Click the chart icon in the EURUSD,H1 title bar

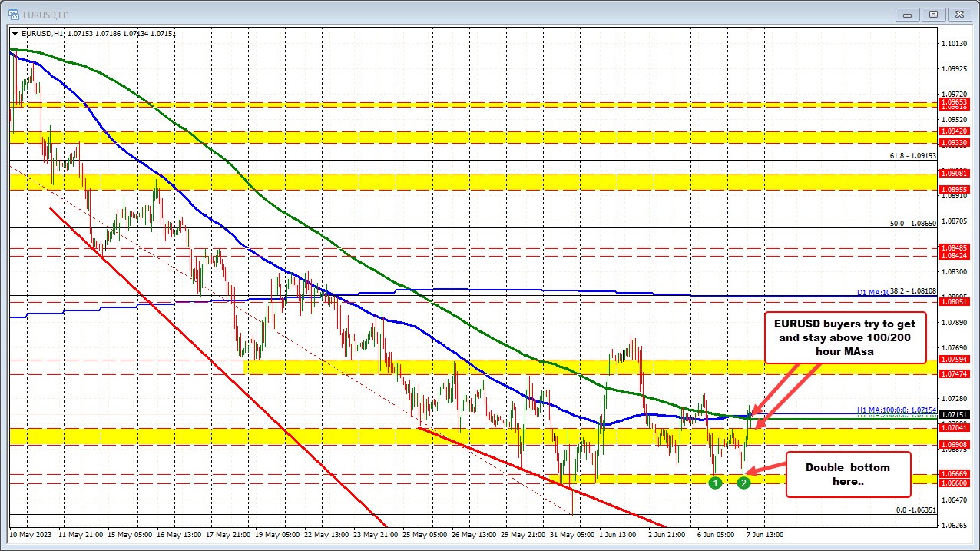click(13, 14)
